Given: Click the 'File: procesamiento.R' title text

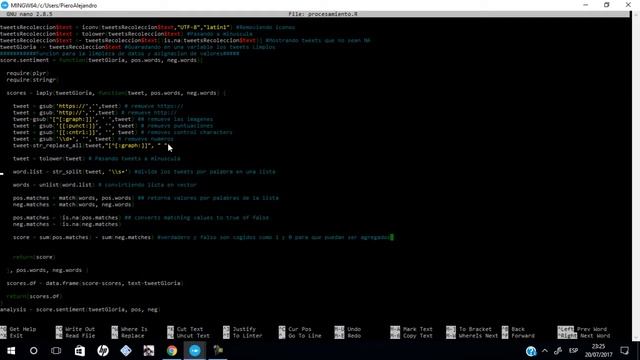Looking at the screenshot, I should point(323,14).
